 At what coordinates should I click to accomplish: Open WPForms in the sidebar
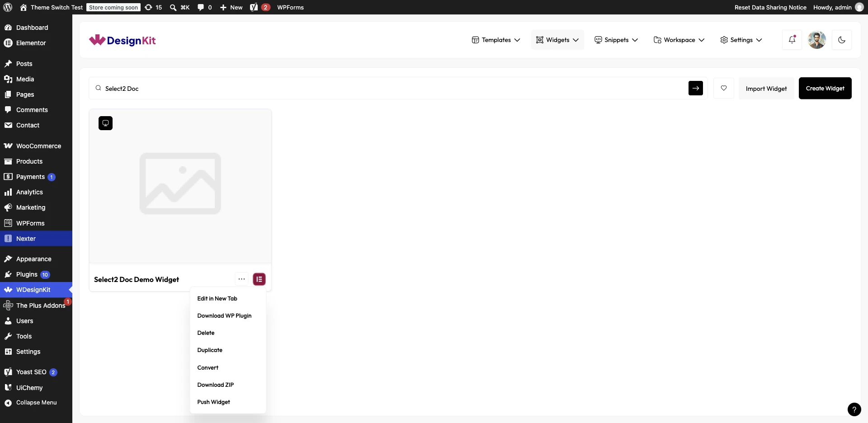(36, 223)
